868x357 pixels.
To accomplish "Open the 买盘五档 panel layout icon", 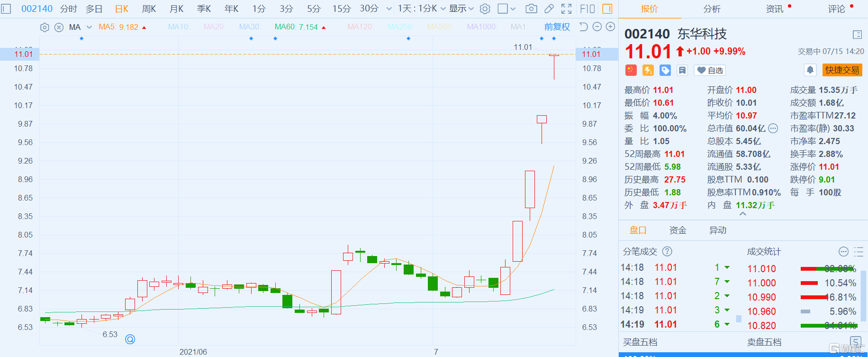I will click(x=856, y=342).
